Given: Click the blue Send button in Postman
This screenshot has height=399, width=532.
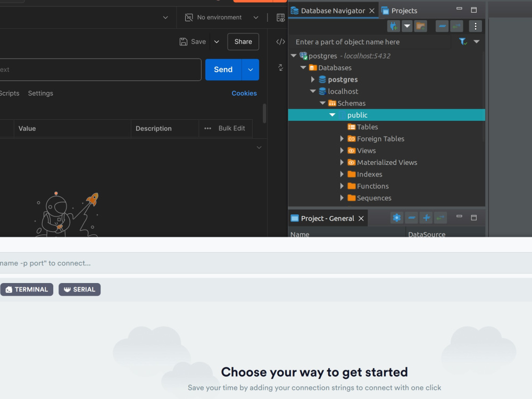Looking at the screenshot, I should [x=223, y=70].
